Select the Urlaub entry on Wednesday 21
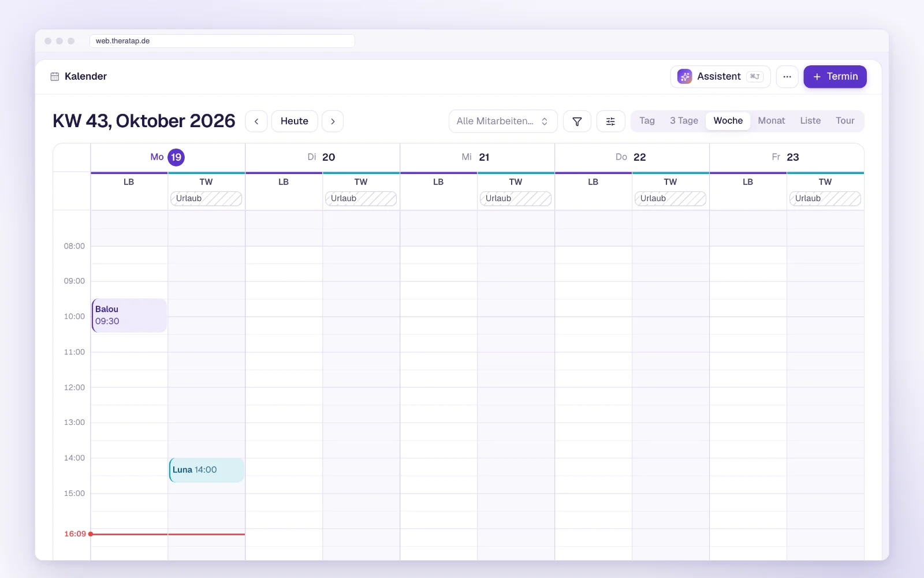924x578 pixels. 516,199
